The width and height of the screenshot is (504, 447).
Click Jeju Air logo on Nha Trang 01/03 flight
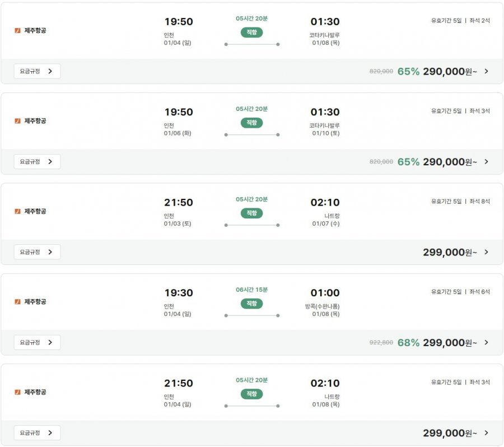point(17,211)
